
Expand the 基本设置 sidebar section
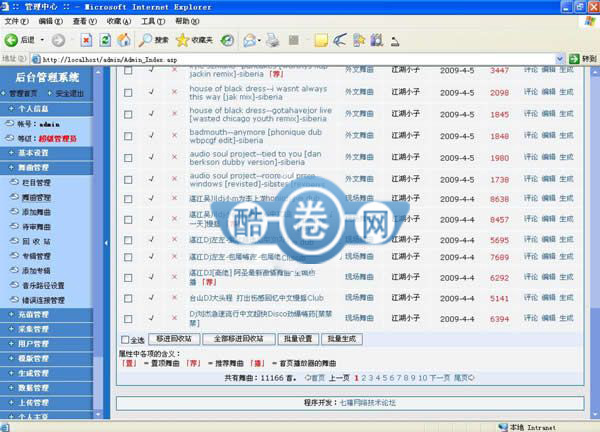point(46,153)
